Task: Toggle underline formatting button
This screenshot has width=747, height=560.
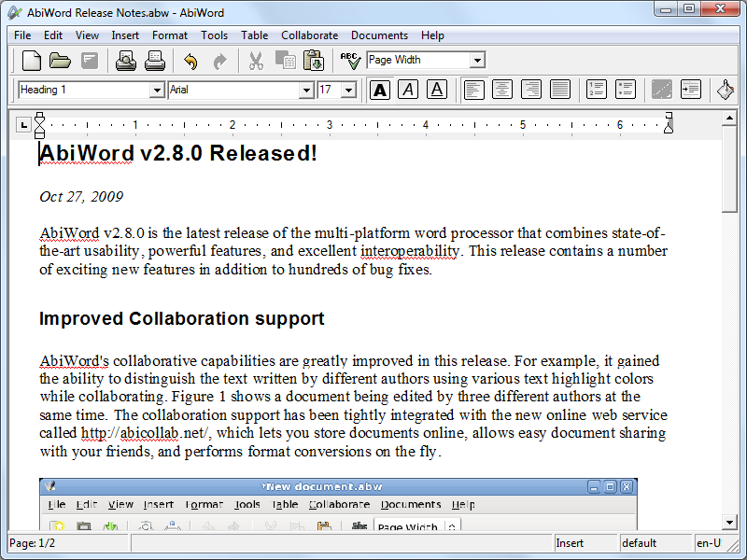Action: click(x=436, y=90)
